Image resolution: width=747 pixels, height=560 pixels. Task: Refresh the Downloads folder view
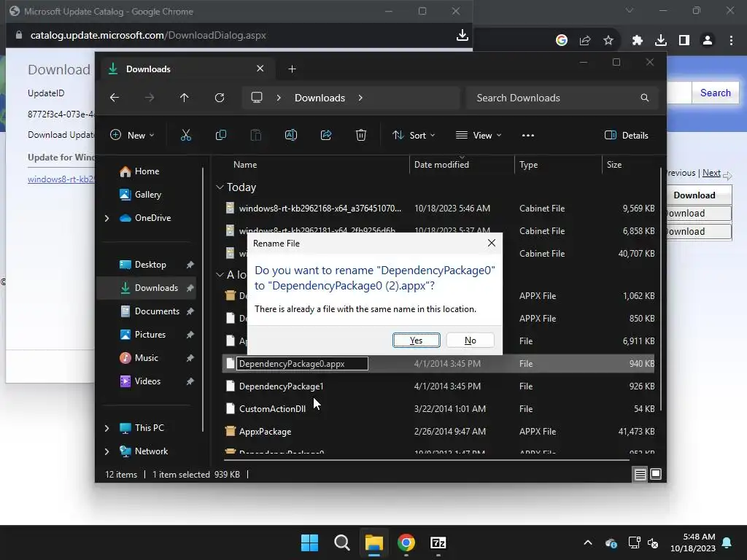tap(219, 98)
